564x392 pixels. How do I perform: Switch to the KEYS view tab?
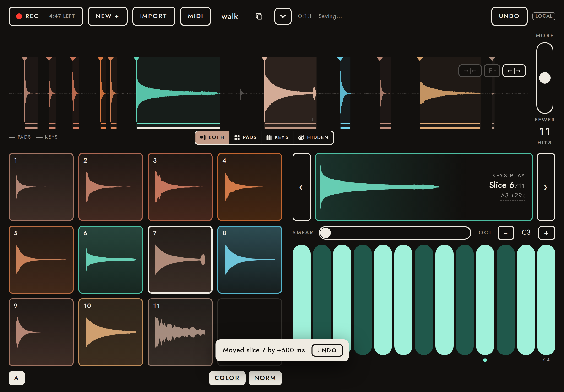[277, 137]
